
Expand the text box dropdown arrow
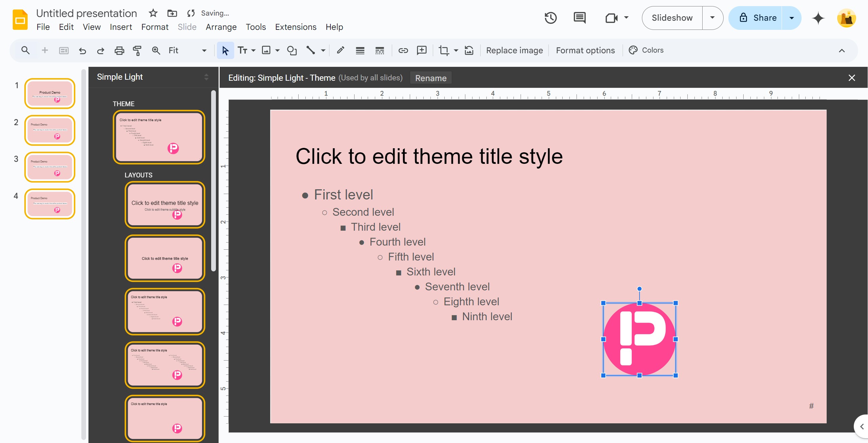click(x=253, y=51)
